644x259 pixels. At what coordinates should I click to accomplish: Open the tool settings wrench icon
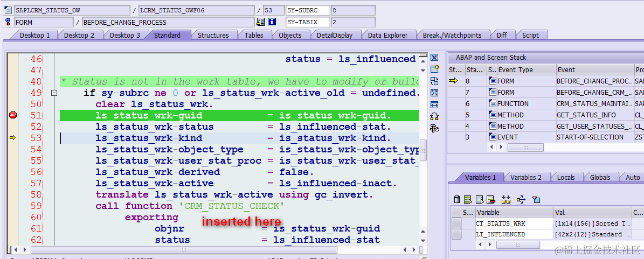(x=434, y=129)
